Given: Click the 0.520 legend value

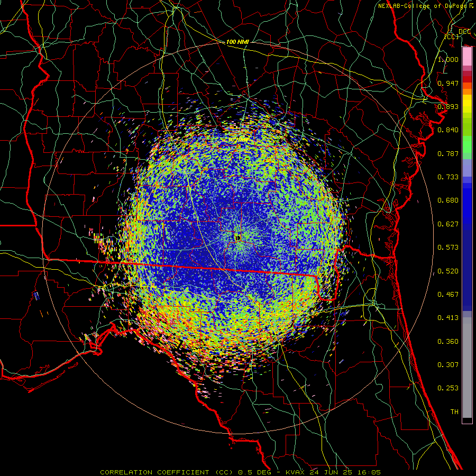Looking at the screenshot, I should pos(448,271).
